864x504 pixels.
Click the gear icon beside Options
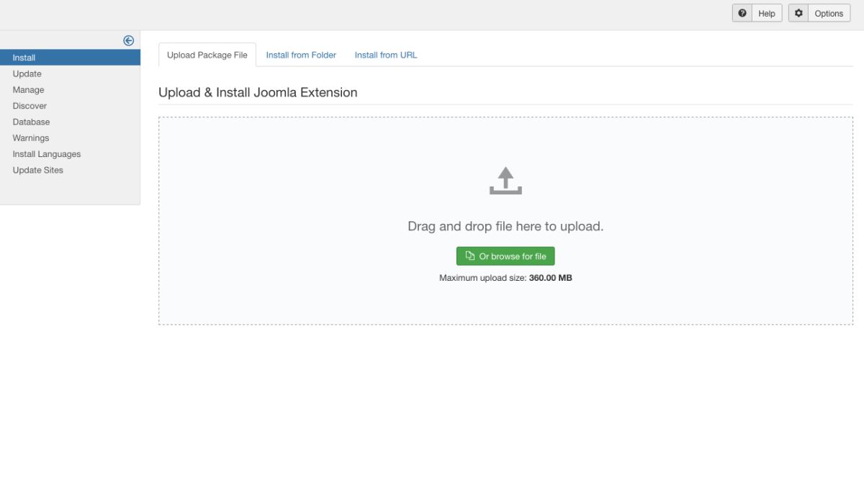pos(798,13)
